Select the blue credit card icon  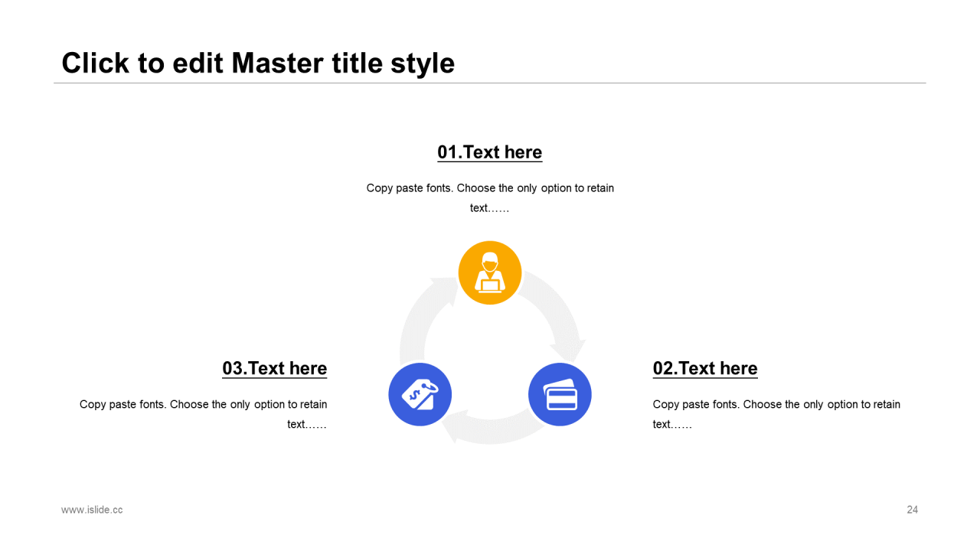[x=560, y=395]
